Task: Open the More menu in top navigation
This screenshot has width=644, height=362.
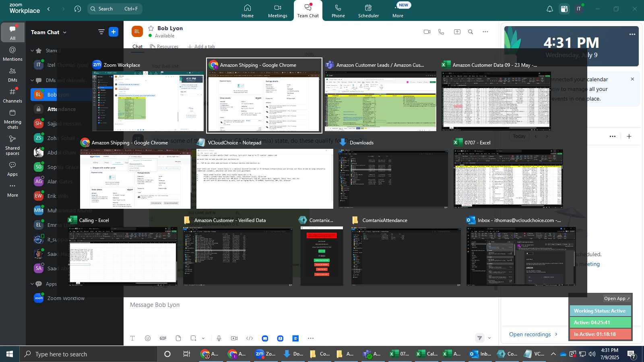Action: [398, 11]
